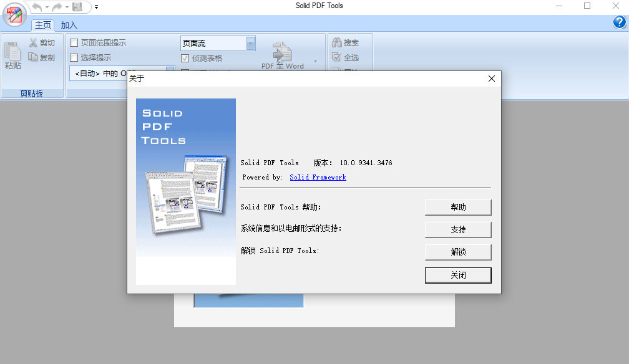
Task: Click the 帮助 button in About dialog
Action: (458, 208)
